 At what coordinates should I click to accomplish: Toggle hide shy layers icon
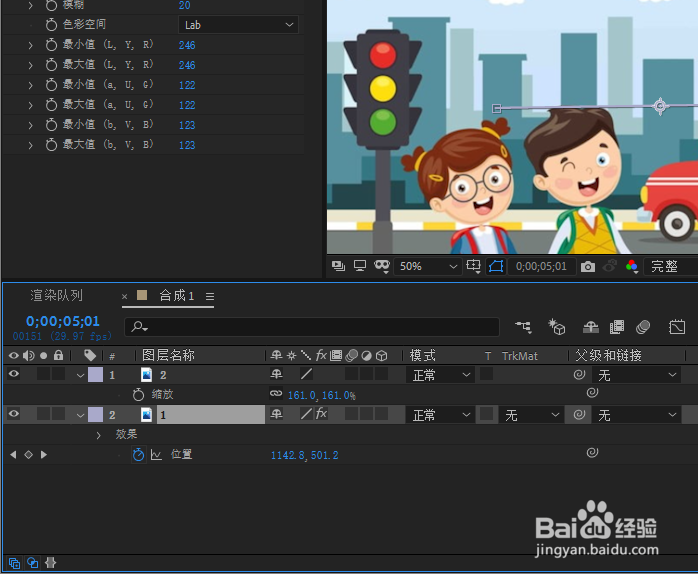tap(591, 327)
